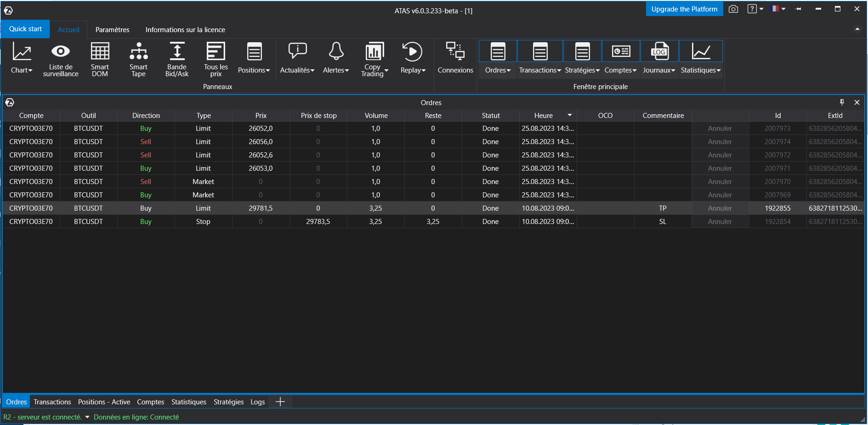
Task: Click price cell 26052,6
Action: point(261,155)
